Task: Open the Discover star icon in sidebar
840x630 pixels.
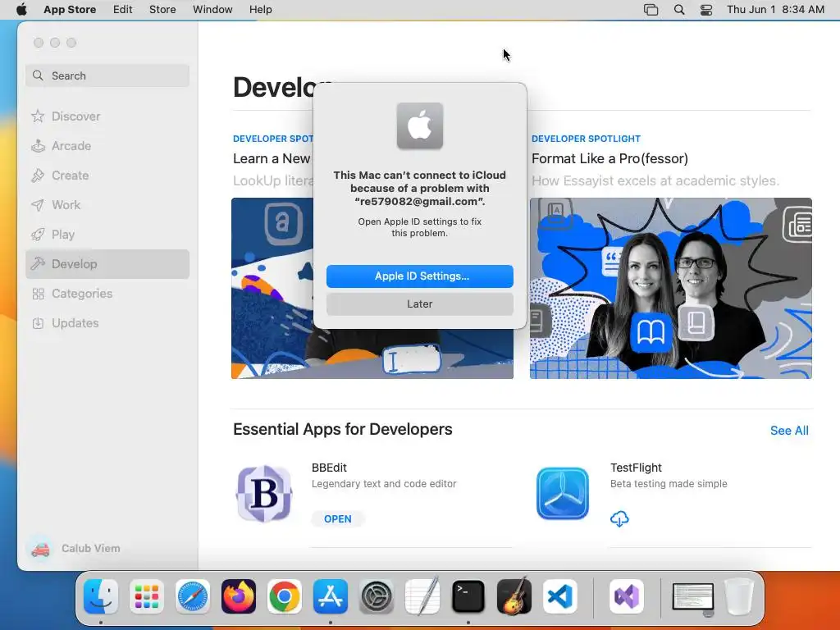Action: click(38, 116)
